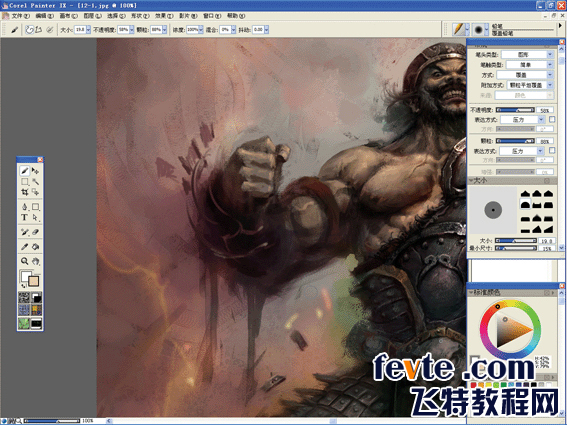Viewport: 567px width, 425px height.
Task: Select the Magic Wand tool
Action: pyautogui.click(x=35, y=181)
